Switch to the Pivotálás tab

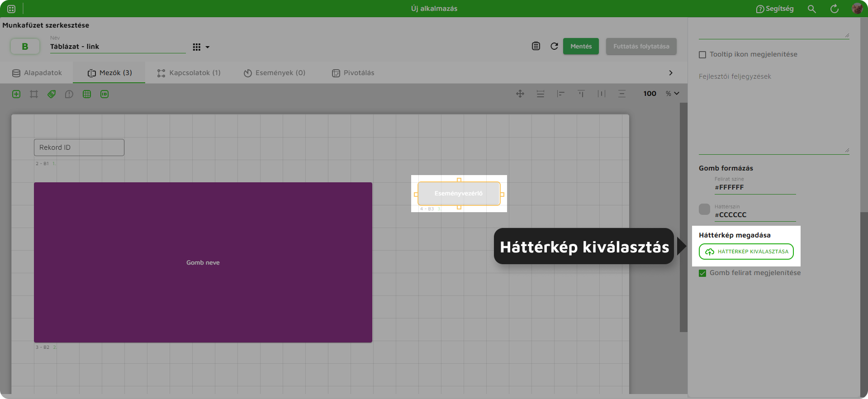coord(353,73)
